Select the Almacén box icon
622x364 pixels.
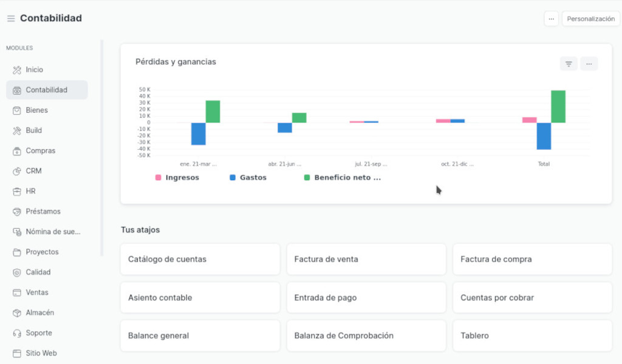(x=17, y=313)
